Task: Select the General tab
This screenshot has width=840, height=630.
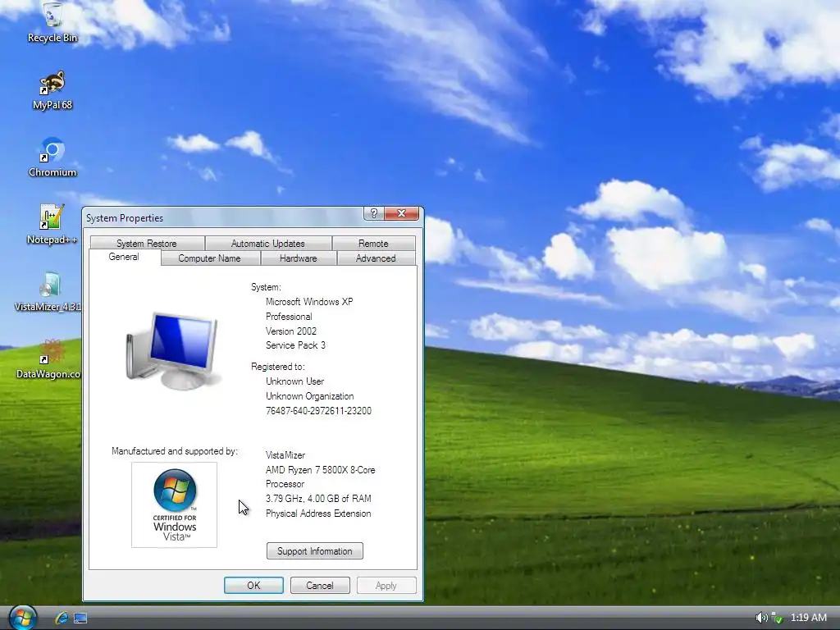Action: (124, 257)
